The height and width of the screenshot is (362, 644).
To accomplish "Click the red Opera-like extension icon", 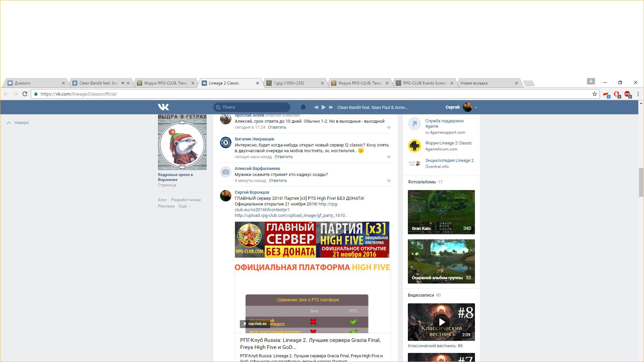I will (616, 94).
